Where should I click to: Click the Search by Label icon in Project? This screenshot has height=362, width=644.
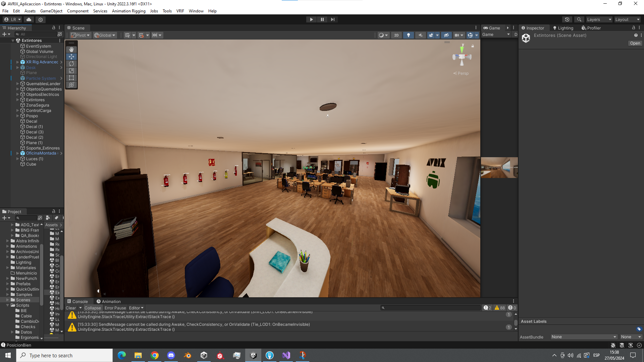[x=56, y=218]
